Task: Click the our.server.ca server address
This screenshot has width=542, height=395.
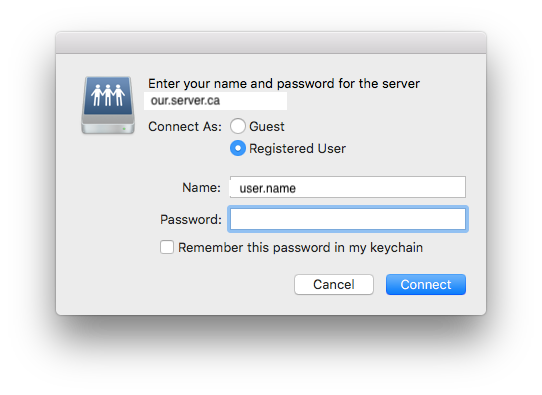Action: [x=185, y=101]
